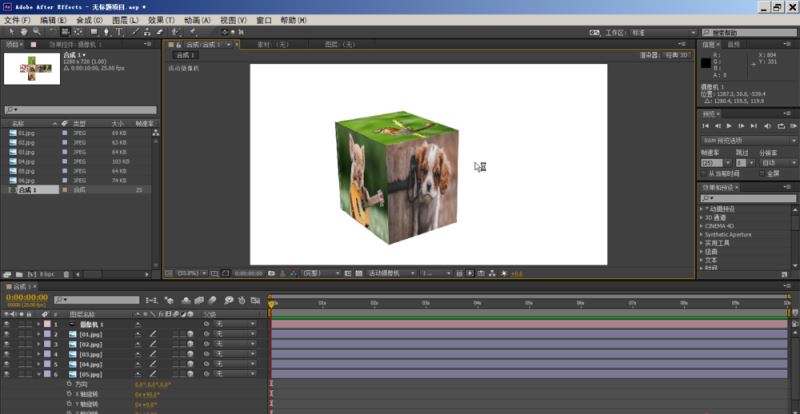Open the 效果(T) menu
This screenshot has width=800, height=414.
tap(161, 20)
